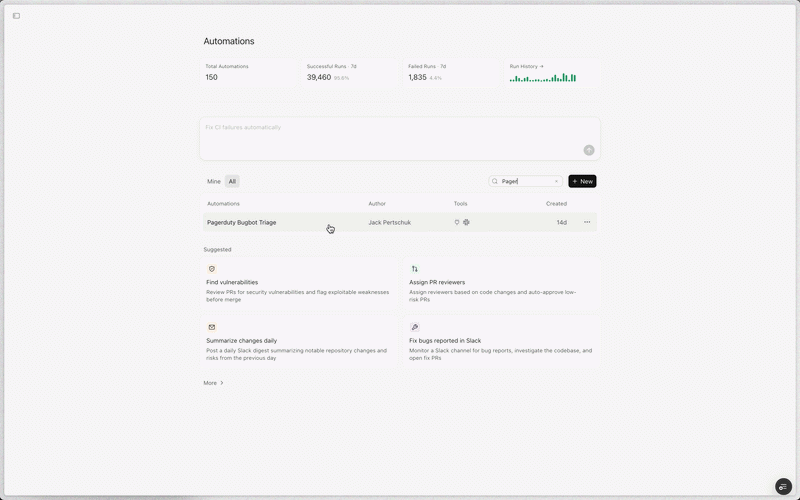800x500 pixels.
Task: Open the Run History link
Action: pyautogui.click(x=527, y=66)
